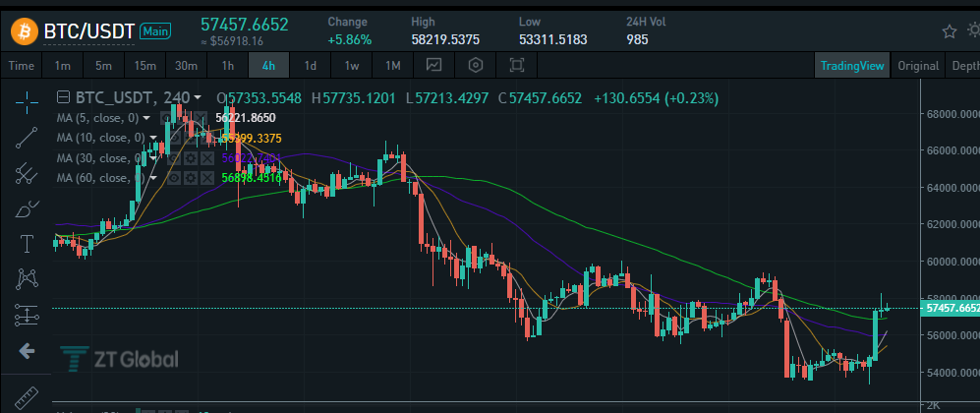The image size is (980, 413).
Task: Open the BTC_USDT 240 legend dropdown arrow
Action: tap(198, 98)
